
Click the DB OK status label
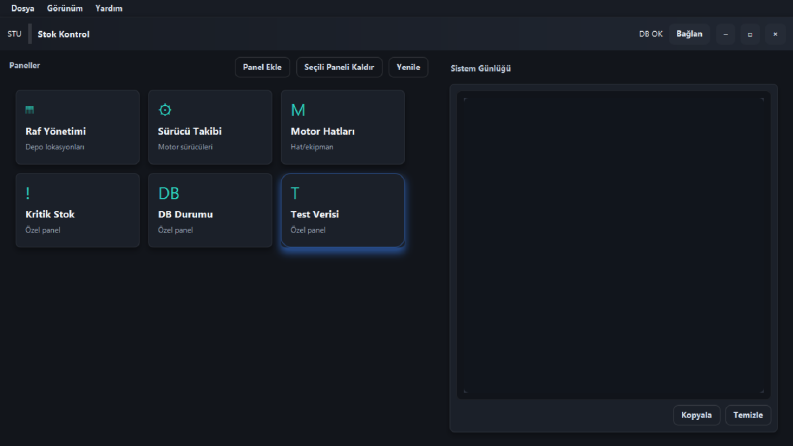click(650, 34)
